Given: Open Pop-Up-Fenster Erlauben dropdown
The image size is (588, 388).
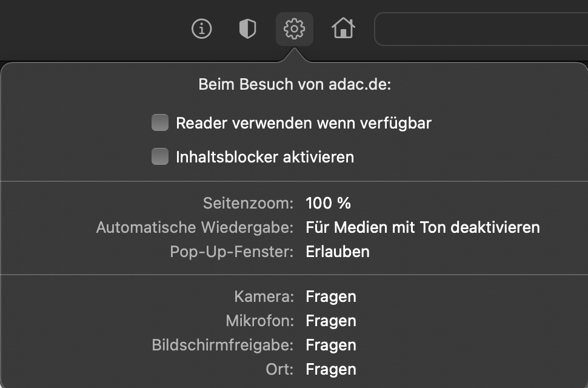Looking at the screenshot, I should pyautogui.click(x=338, y=251).
